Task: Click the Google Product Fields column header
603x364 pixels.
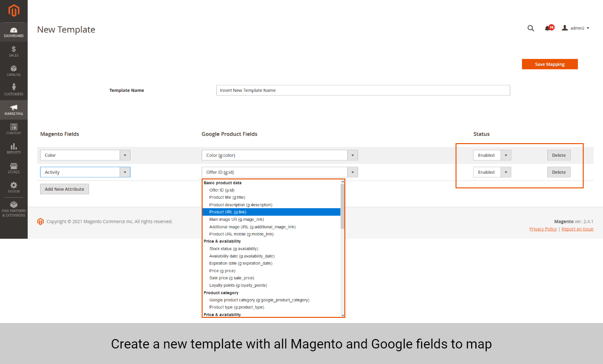Action: (x=229, y=134)
